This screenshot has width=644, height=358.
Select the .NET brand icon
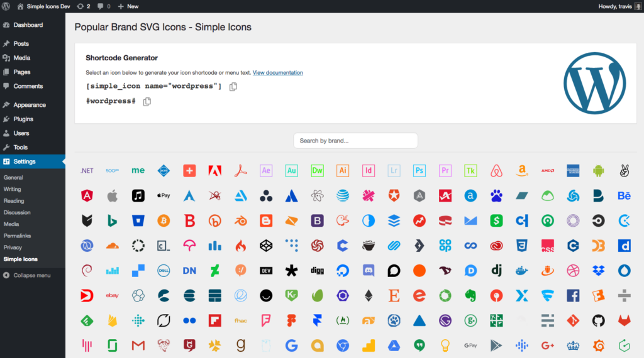pyautogui.click(x=87, y=171)
